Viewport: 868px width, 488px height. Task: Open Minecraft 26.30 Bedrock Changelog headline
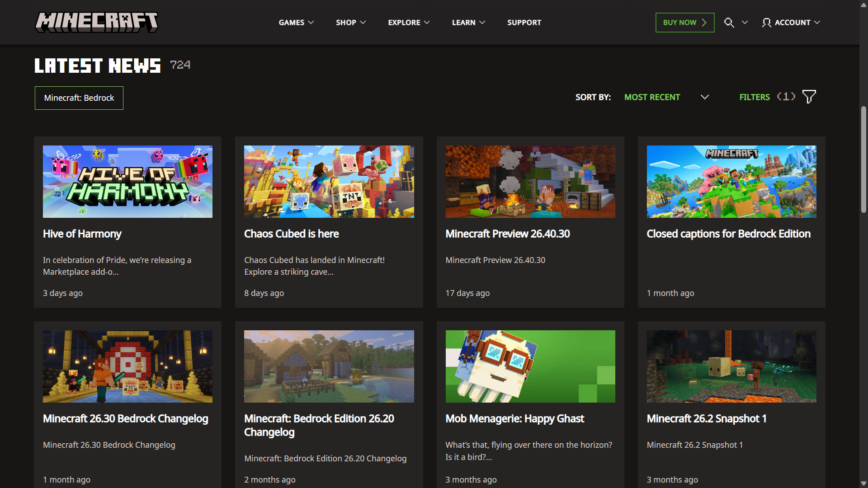[x=126, y=419]
